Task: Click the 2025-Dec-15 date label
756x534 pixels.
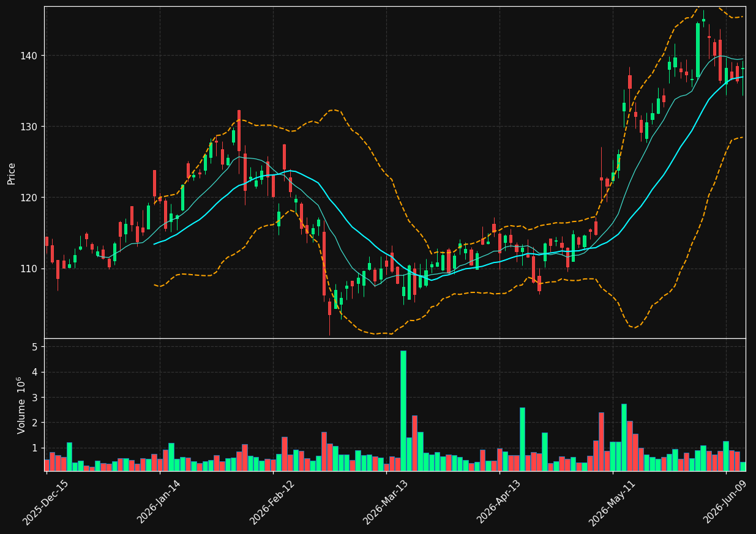Action: click(46, 502)
